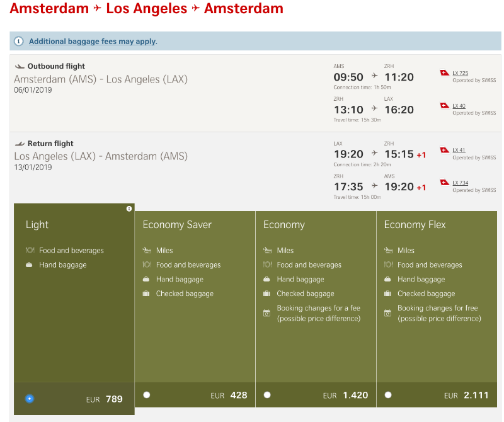Click the info icon beside additional baggage notice
The image size is (504, 422).
[19, 42]
